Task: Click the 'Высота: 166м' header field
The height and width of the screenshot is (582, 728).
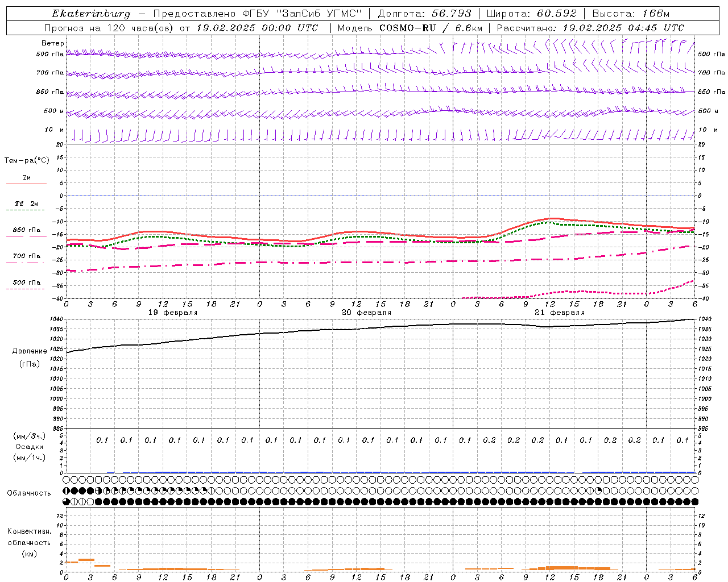Action: (x=631, y=14)
